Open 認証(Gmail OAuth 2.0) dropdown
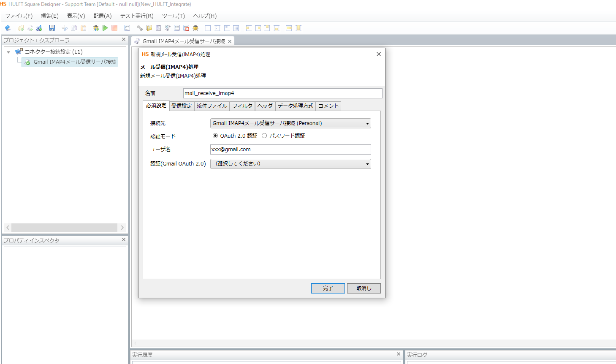616x364 pixels. coord(290,164)
